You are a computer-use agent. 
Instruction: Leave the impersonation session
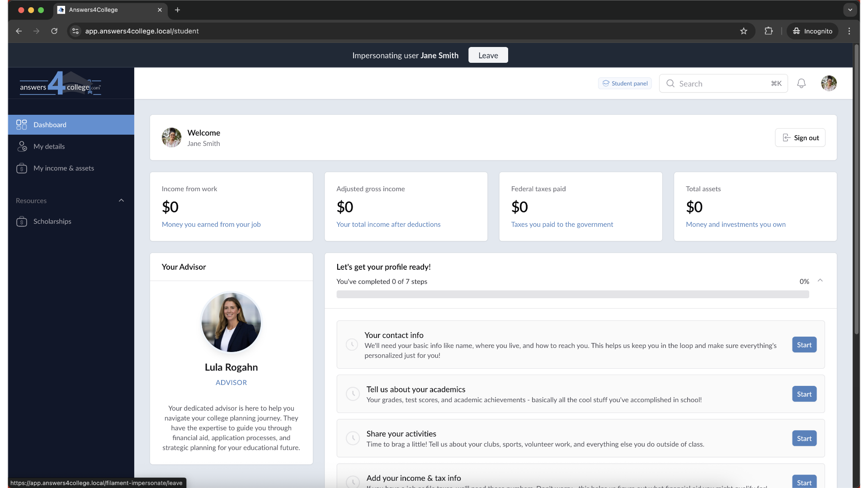(488, 55)
